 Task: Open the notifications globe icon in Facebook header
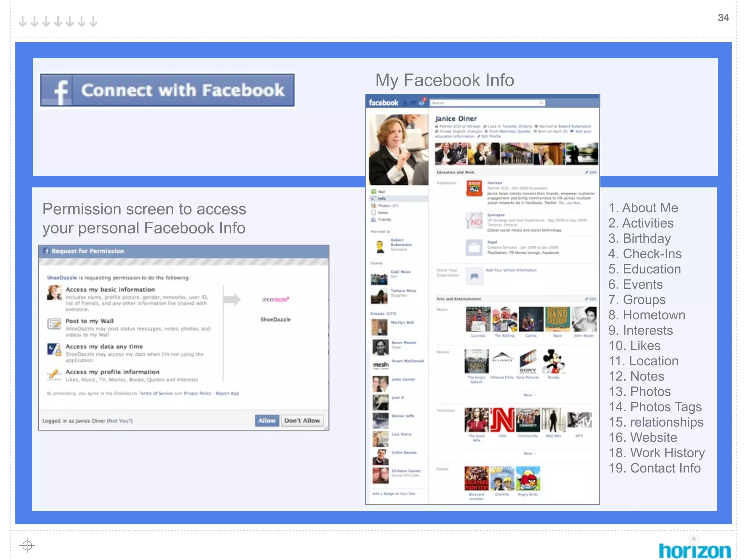[422, 102]
